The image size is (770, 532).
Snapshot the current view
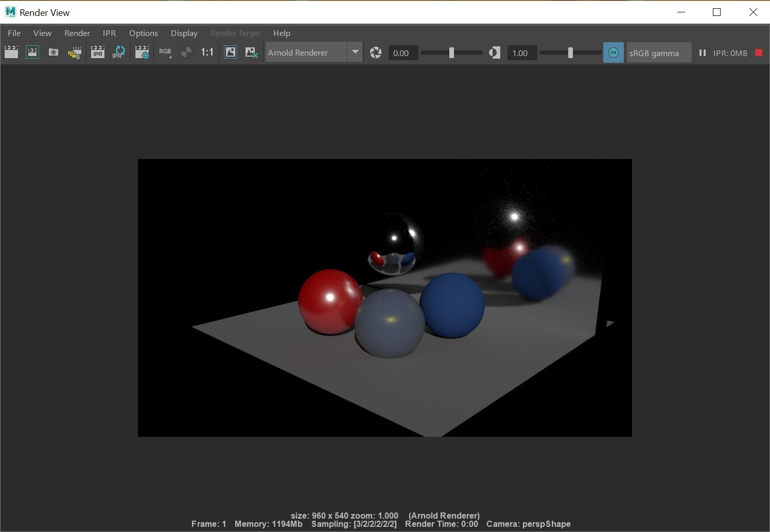tap(54, 52)
